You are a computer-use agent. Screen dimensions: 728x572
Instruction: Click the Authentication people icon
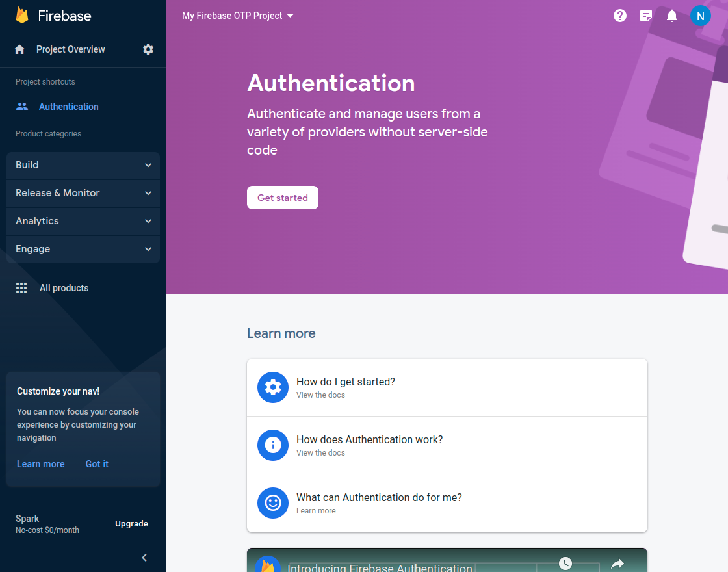click(22, 107)
